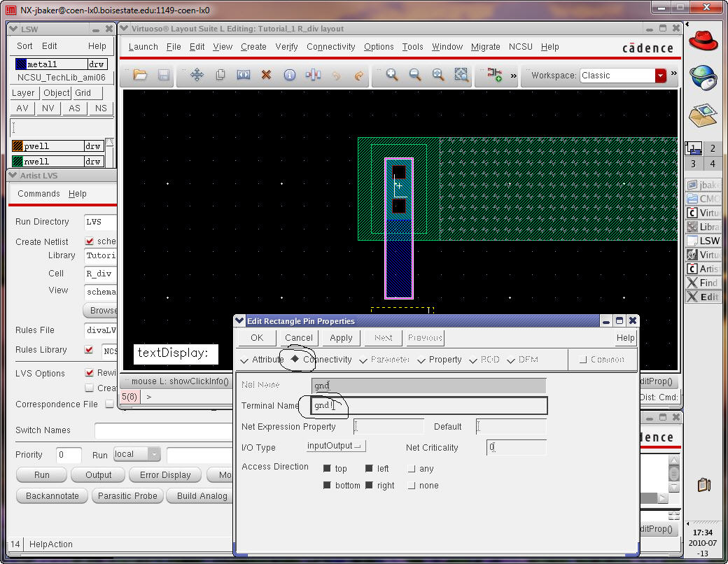Open the Edit Properties info icon
This screenshot has height=564, width=728.
click(289, 76)
